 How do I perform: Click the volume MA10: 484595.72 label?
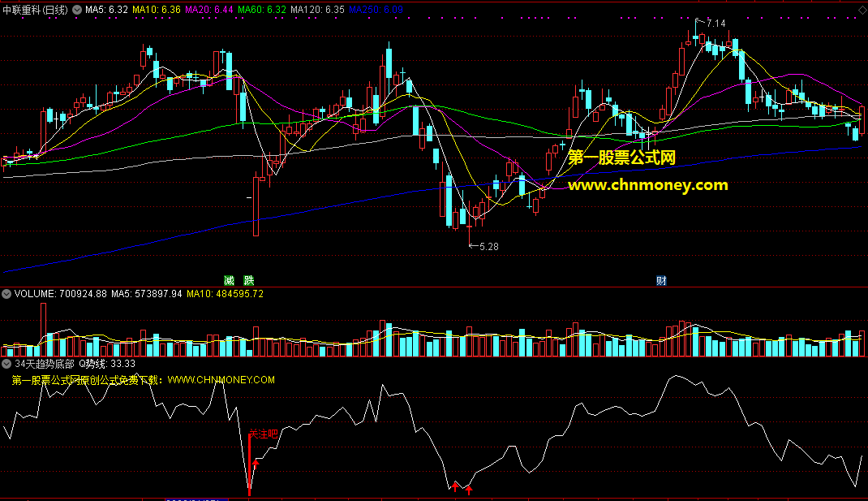[x=225, y=294]
